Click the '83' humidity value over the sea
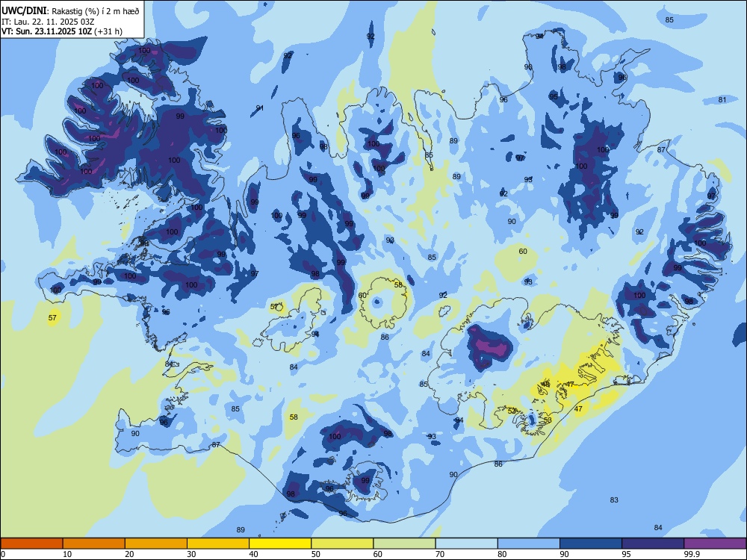Viewport: 747px width, 560px height. [x=614, y=500]
